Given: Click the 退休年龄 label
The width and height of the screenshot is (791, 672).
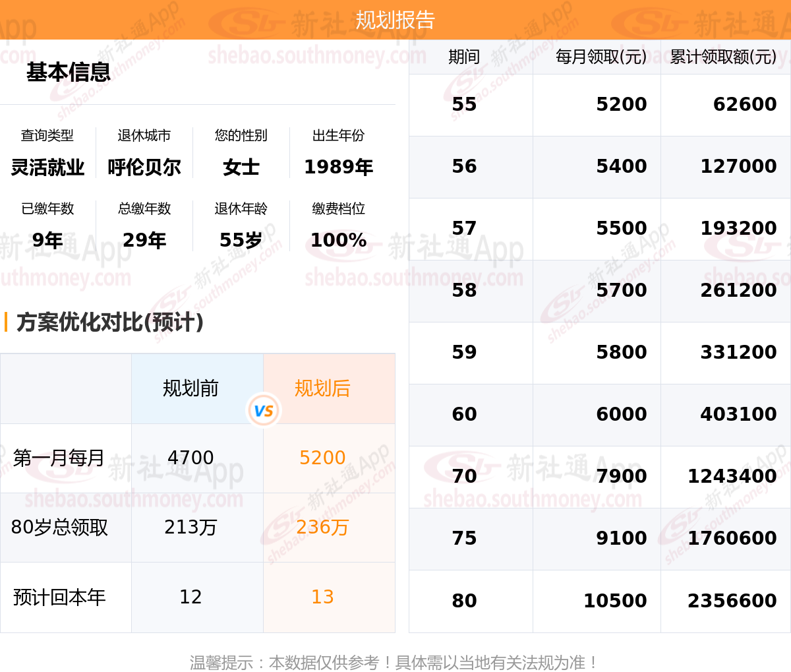Looking at the screenshot, I should [x=241, y=208].
